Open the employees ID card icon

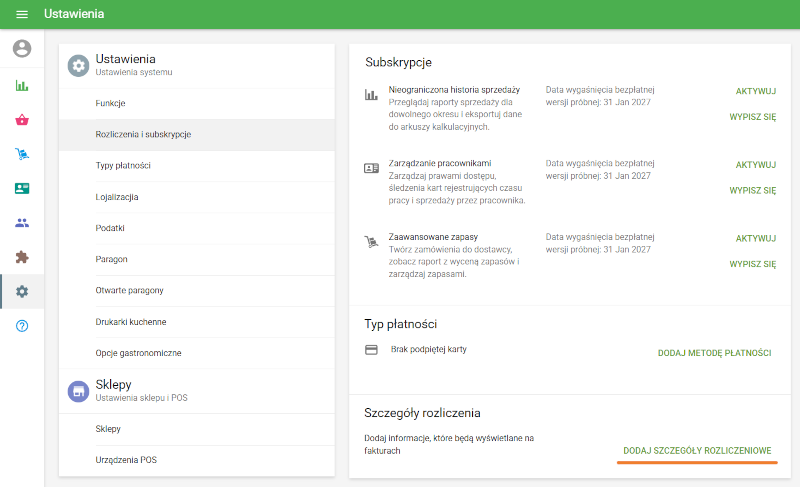point(22,188)
